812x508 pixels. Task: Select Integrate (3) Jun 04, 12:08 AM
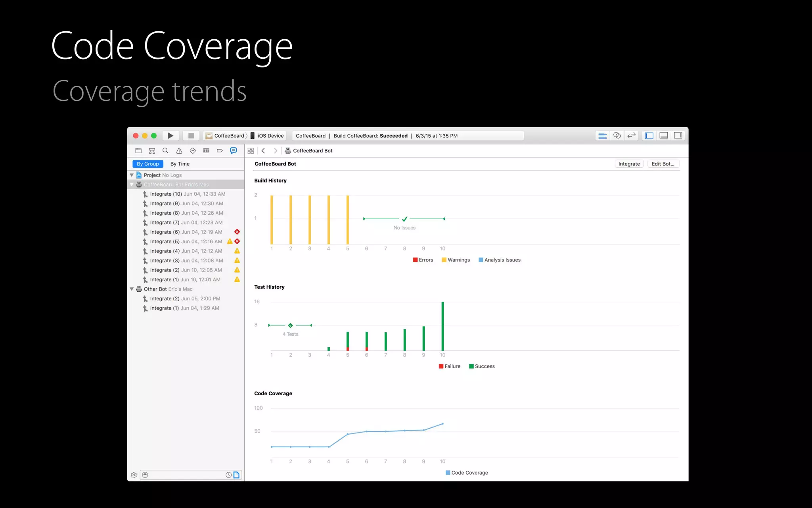pyautogui.click(x=186, y=261)
